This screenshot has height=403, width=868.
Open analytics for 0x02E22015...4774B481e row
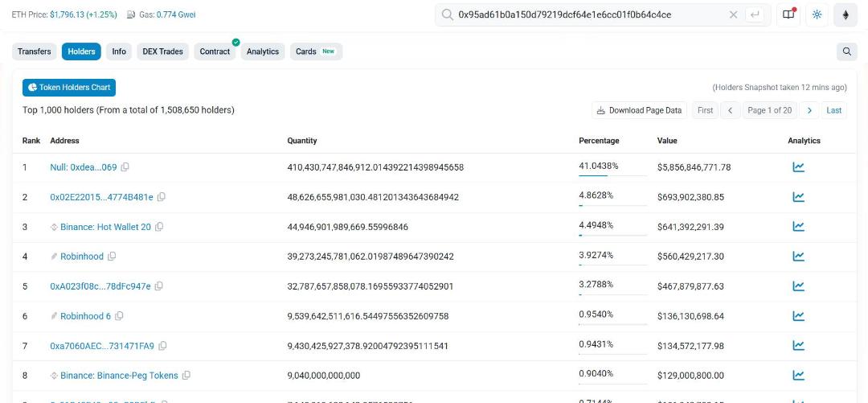click(x=798, y=197)
